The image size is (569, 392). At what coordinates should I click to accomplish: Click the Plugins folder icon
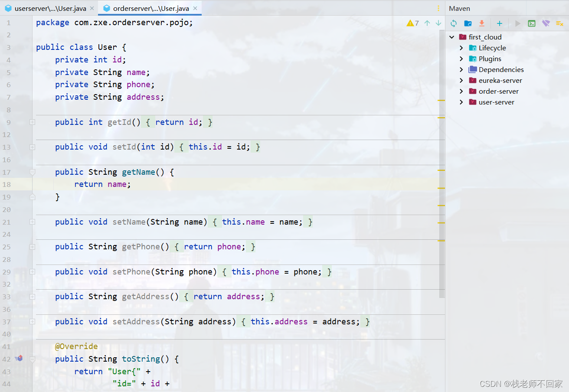473,59
